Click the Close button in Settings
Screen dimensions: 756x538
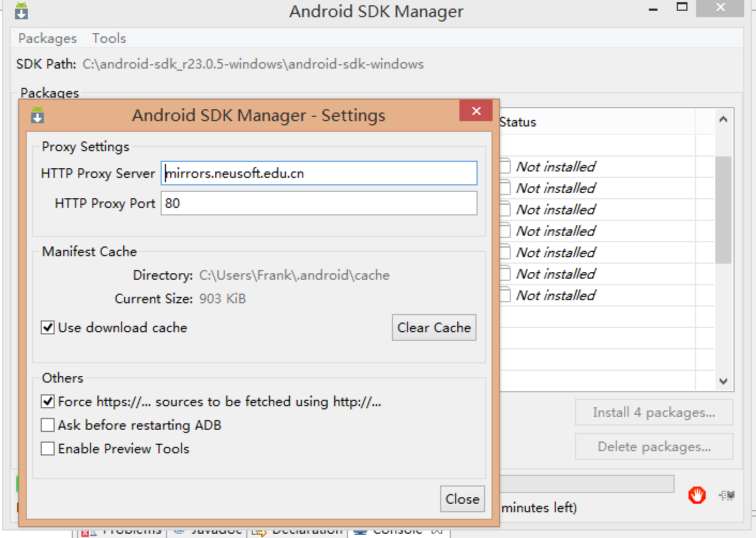(463, 499)
